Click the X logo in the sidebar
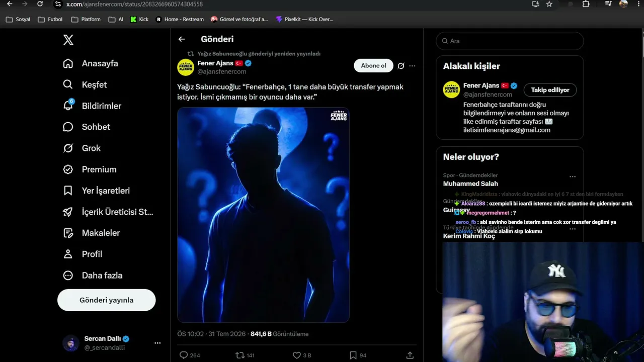 click(x=68, y=40)
